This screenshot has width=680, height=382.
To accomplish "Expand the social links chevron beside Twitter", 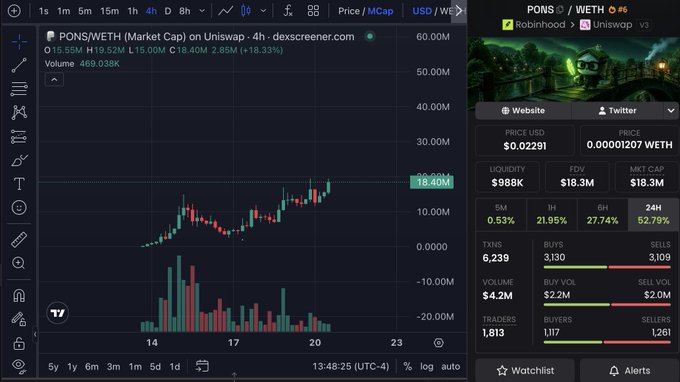I will tap(671, 111).
